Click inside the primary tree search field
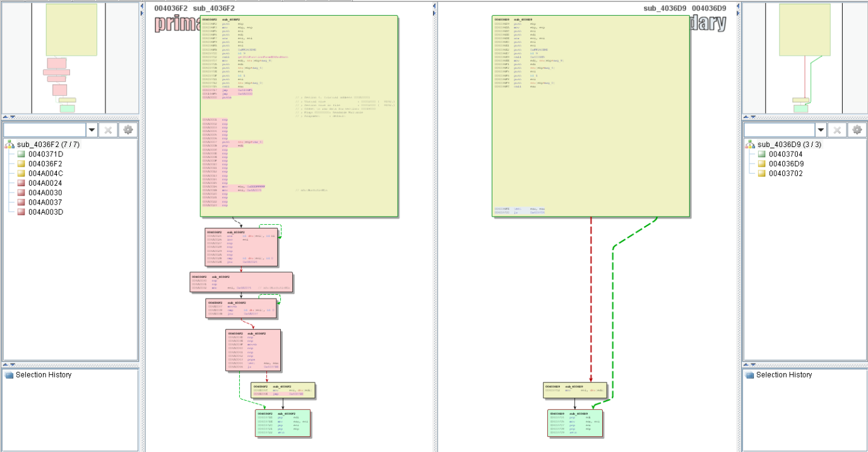868x452 pixels. click(44, 130)
